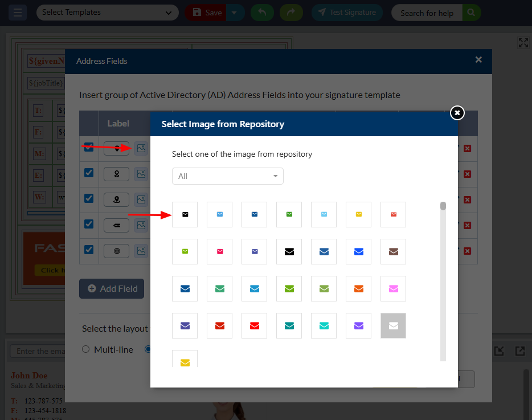
Task: Select the orange envelope icon
Action: point(358,289)
